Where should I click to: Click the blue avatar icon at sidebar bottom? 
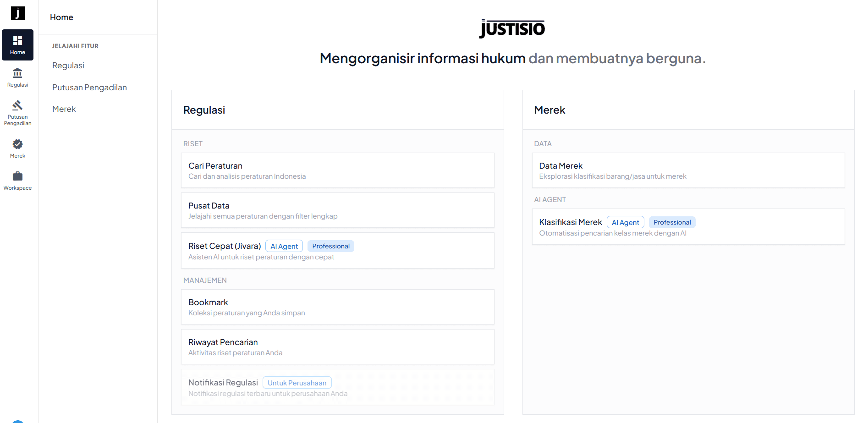17,421
